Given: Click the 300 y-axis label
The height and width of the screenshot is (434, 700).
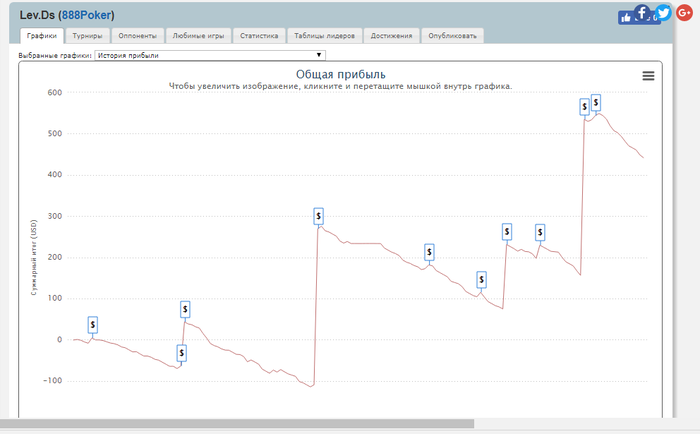Looking at the screenshot, I should (55, 216).
